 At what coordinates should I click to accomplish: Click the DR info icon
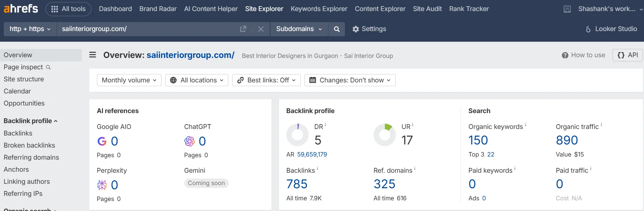pyautogui.click(x=325, y=125)
